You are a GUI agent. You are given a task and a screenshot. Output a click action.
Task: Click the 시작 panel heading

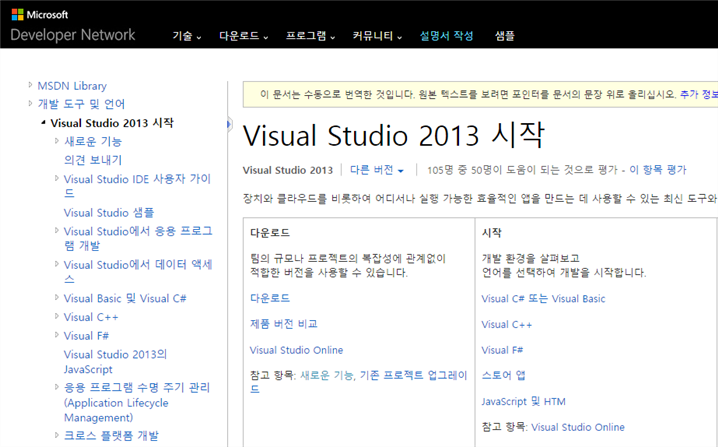click(491, 233)
